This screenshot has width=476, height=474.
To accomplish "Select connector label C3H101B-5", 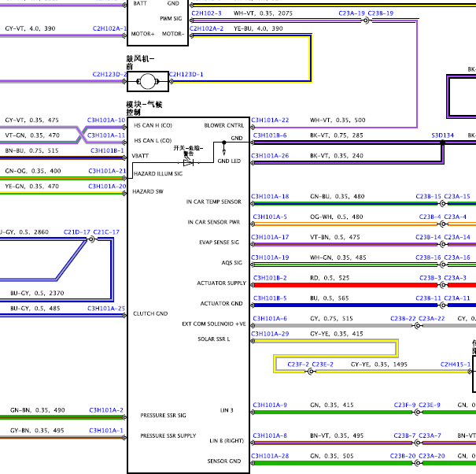I will point(270,298).
